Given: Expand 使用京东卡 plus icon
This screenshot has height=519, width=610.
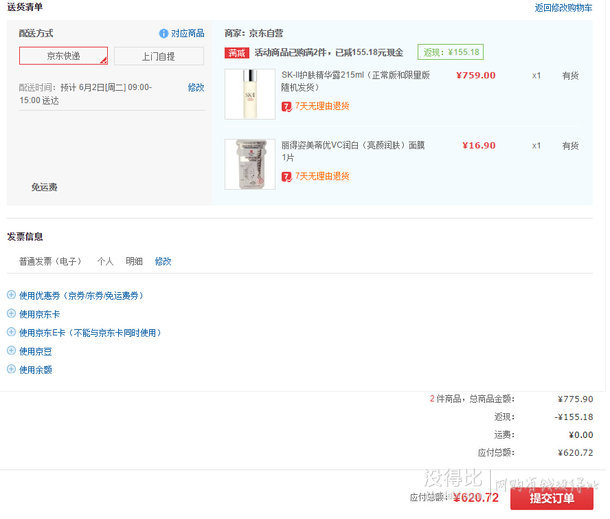Looking at the screenshot, I should [11, 314].
